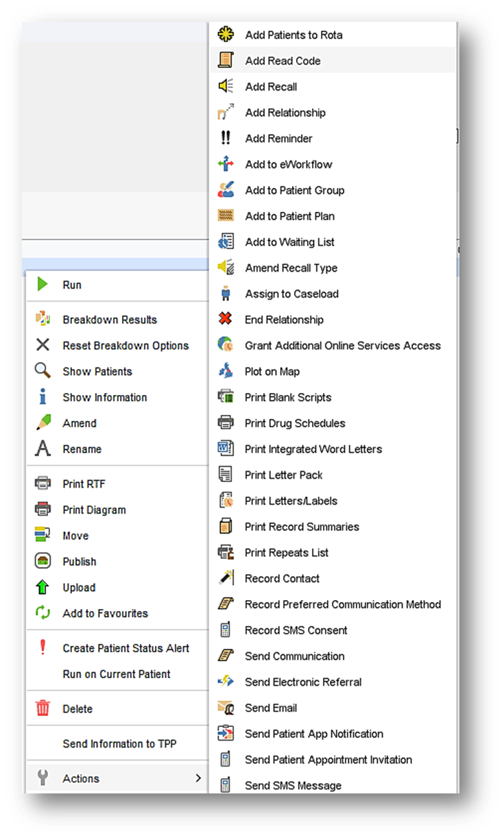Click the Create Patient Status Alert icon
Image resolution: width=504 pixels, height=838 pixels.
coord(43,647)
